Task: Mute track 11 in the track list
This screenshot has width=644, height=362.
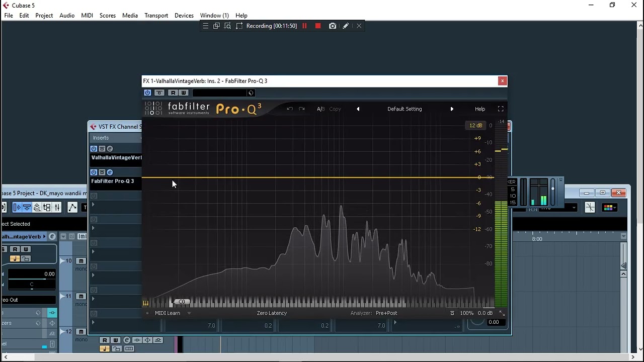Action: tap(80, 297)
